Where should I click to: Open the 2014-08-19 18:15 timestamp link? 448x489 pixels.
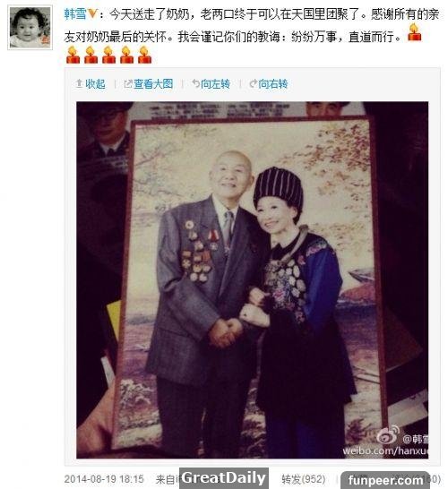point(104,479)
